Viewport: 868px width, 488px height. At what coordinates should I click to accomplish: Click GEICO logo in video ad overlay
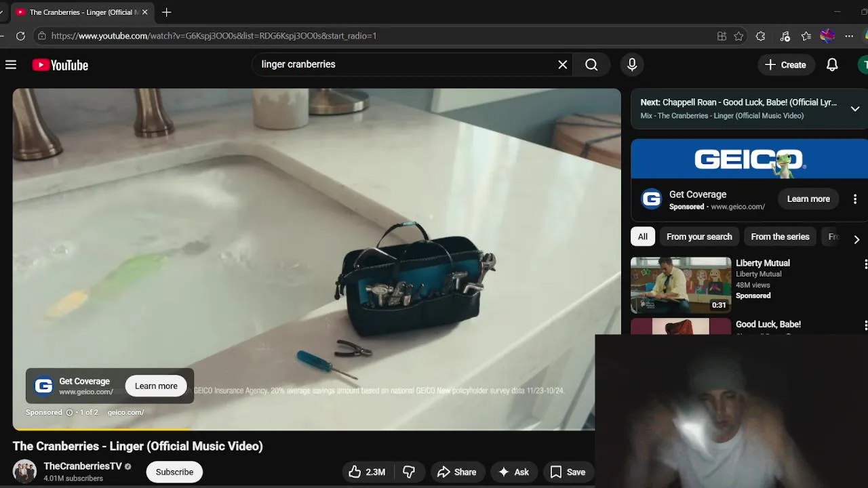coord(43,386)
